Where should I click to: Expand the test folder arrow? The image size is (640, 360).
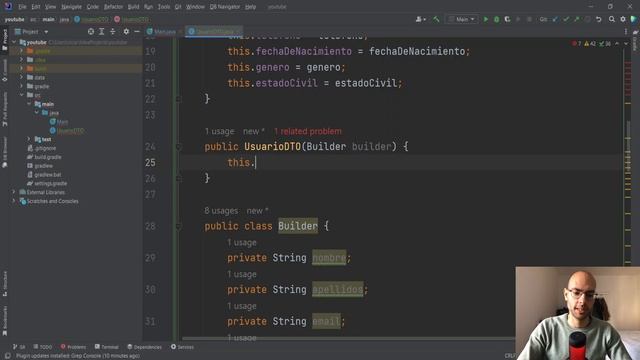[29, 139]
